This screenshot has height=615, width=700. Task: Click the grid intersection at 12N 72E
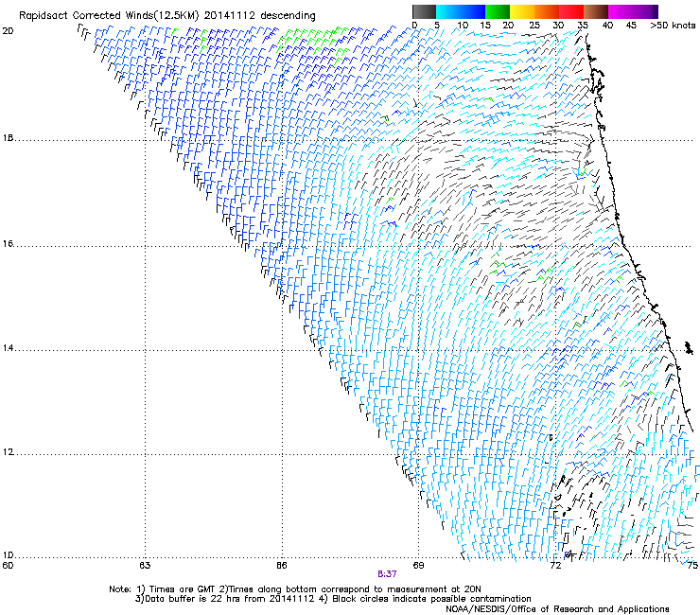555,455
